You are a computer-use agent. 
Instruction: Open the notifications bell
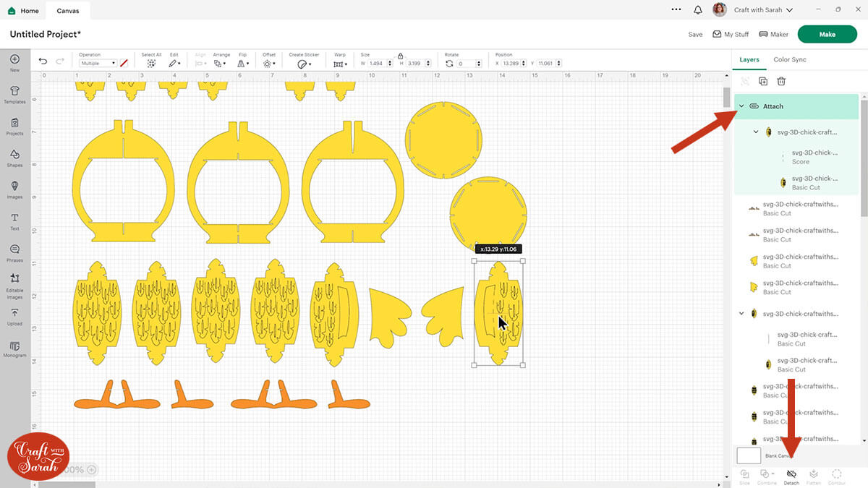(697, 10)
